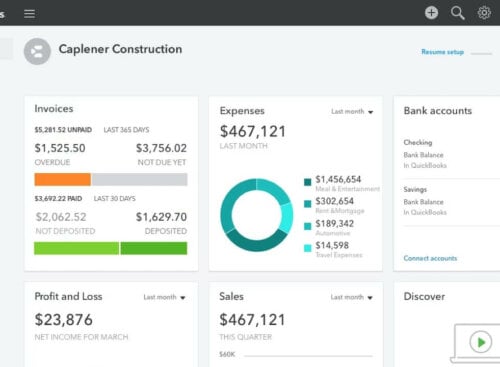Open the Profit and Loss period dropdown
Image resolution: width=500 pixels, height=367 pixels.
coord(164,297)
